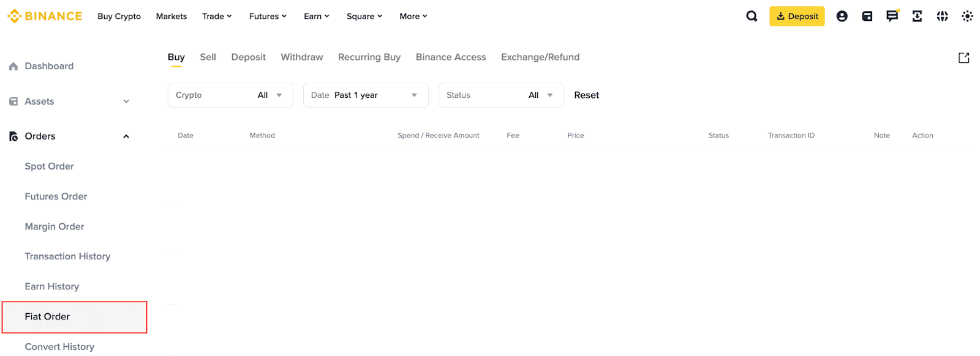Toggle the theme sun icon
The height and width of the screenshot is (356, 980).
967,17
